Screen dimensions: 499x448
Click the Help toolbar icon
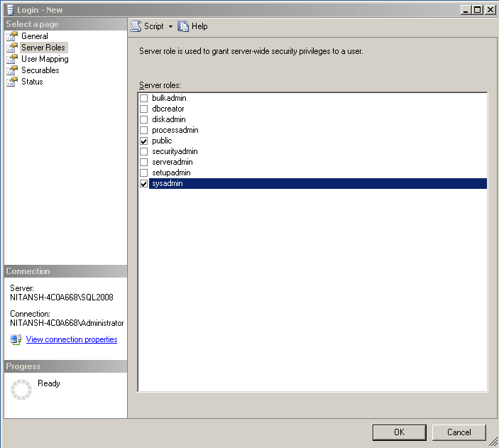point(183,26)
